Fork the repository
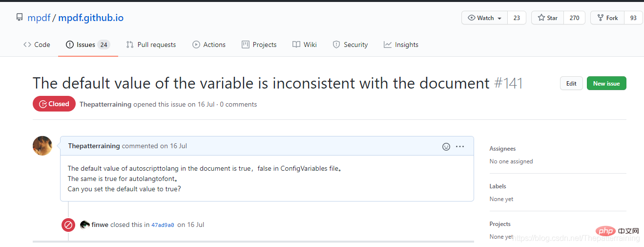The height and width of the screenshot is (247, 644). coord(607,18)
